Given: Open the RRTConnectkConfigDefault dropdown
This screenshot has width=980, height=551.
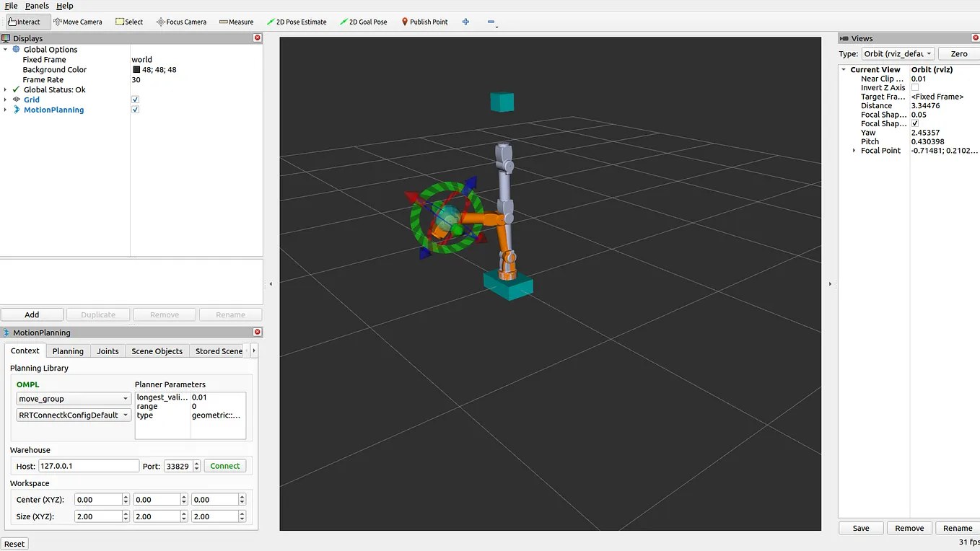Looking at the screenshot, I should click(x=74, y=415).
